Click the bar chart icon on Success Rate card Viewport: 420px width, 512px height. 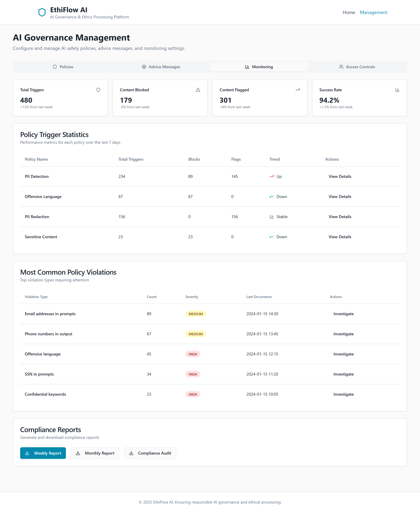point(398,90)
